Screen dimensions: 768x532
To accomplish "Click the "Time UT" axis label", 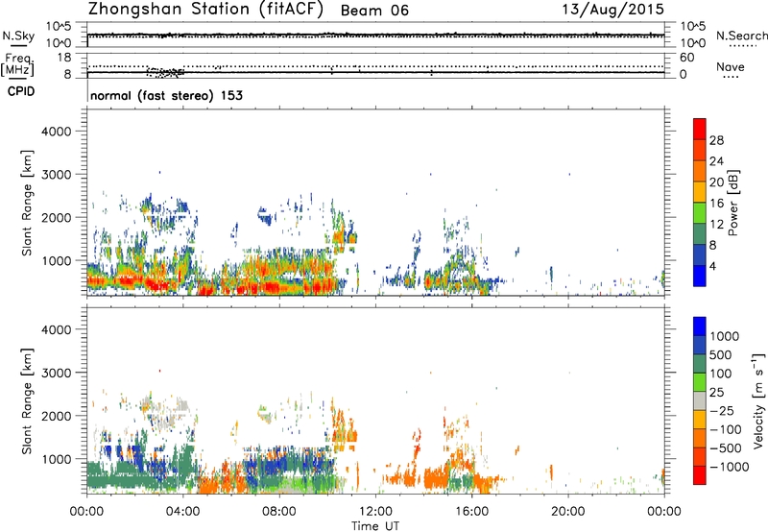I will pos(375,526).
